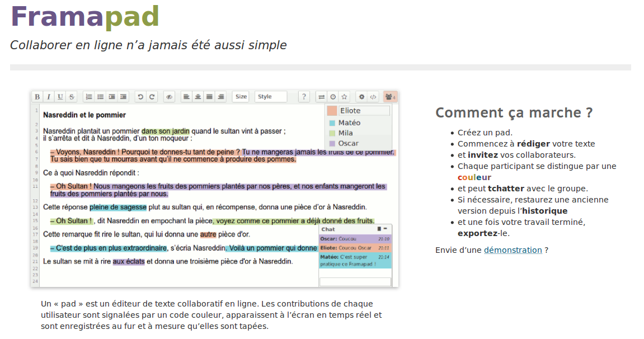The width and height of the screenshot is (644, 339).
Task: Open the history timeslider clock icon
Action: pyautogui.click(x=333, y=97)
